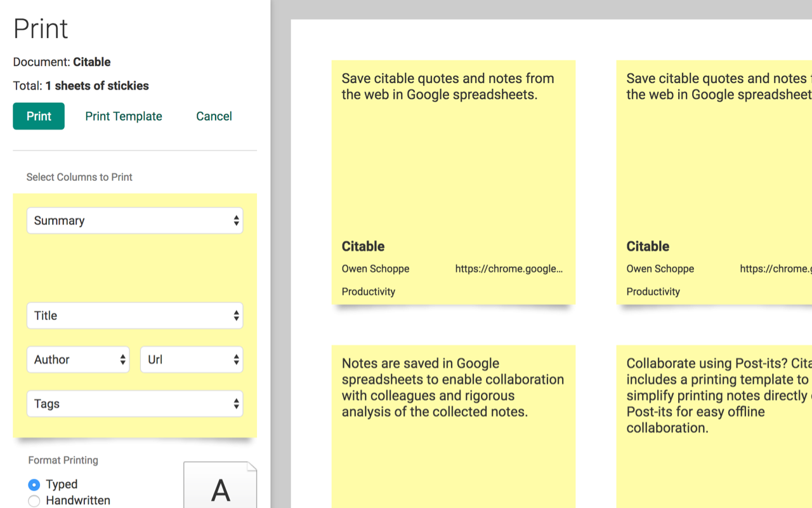Click the 'Total: 1 sheets of stickies' text
This screenshot has height=508, width=812.
point(81,86)
